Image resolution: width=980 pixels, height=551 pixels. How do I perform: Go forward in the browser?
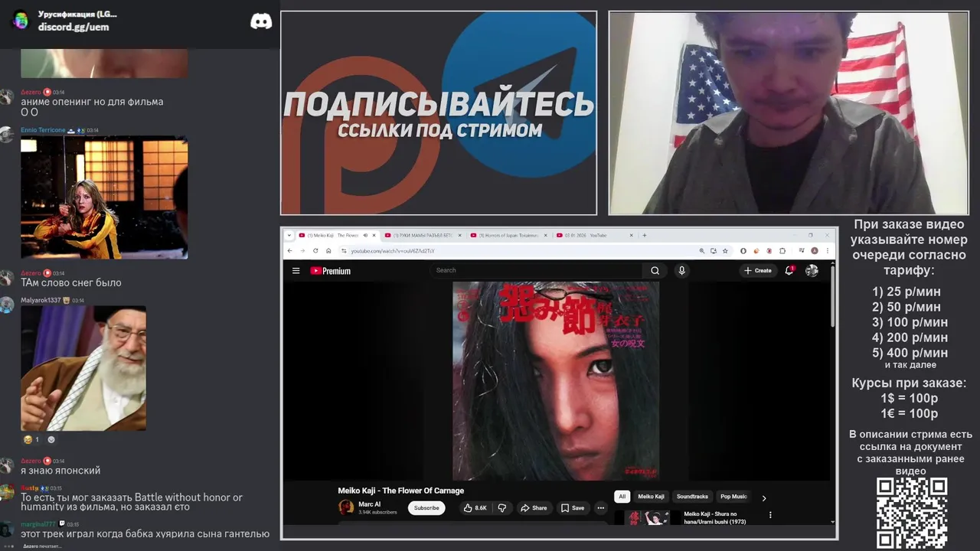click(x=302, y=250)
